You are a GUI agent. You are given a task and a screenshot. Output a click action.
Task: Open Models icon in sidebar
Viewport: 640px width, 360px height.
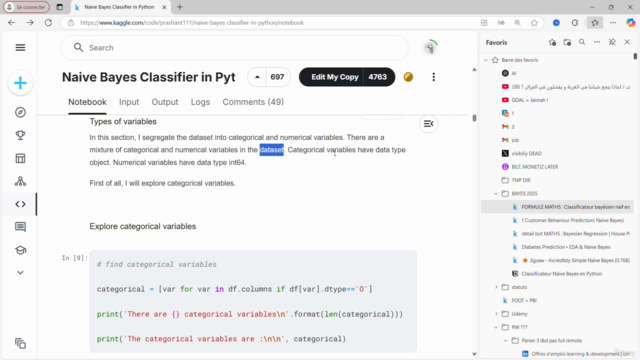click(20, 181)
